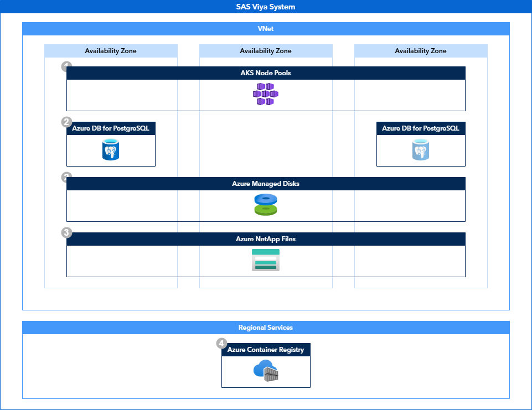Select the leftmost Availability Zone header
The image size is (532, 410).
111,51
